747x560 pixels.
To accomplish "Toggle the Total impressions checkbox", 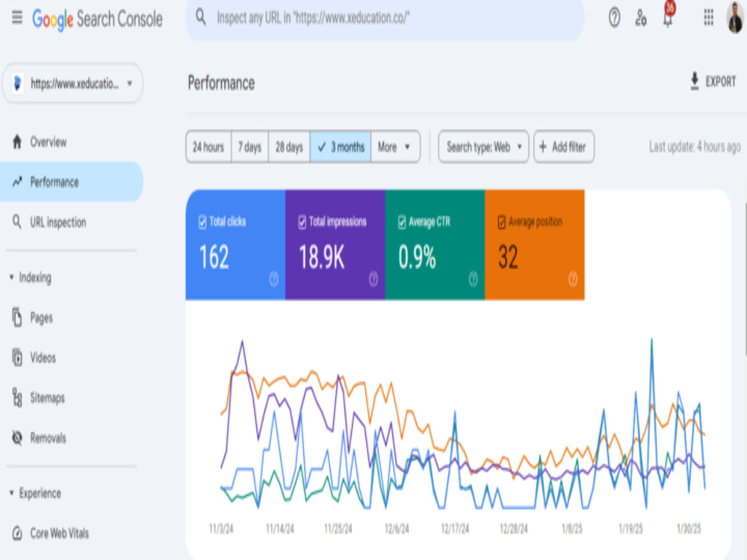I will [x=302, y=222].
